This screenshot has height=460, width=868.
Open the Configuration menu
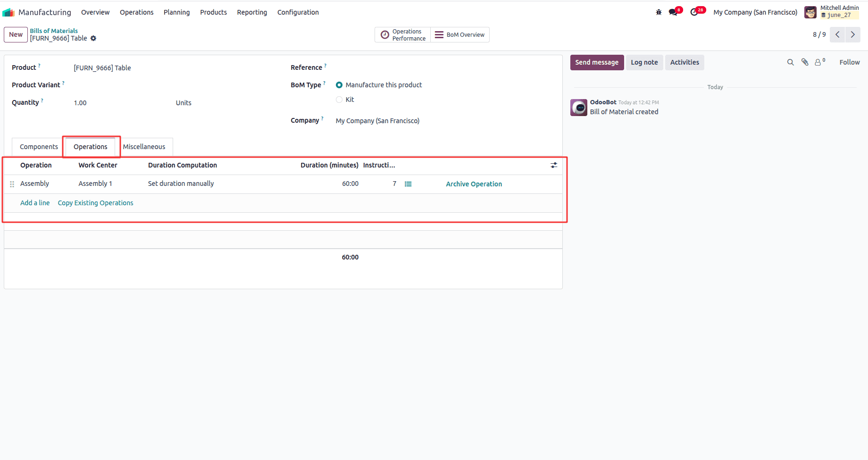(298, 12)
